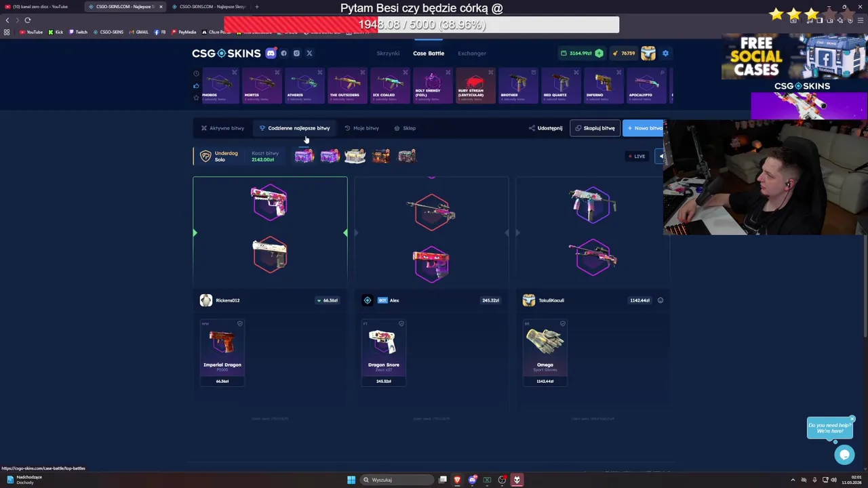Click the emoji icon next to 1142.44zł
The height and width of the screenshot is (488, 868).
(660, 300)
